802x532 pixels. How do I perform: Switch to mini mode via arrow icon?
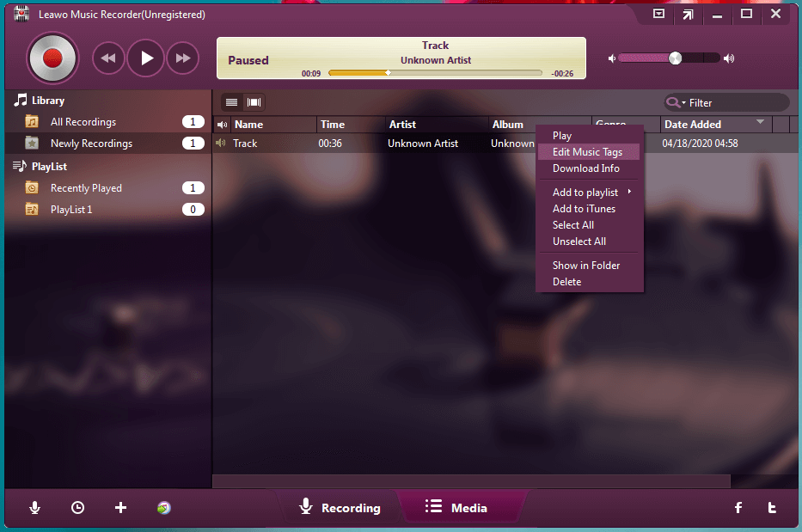688,15
